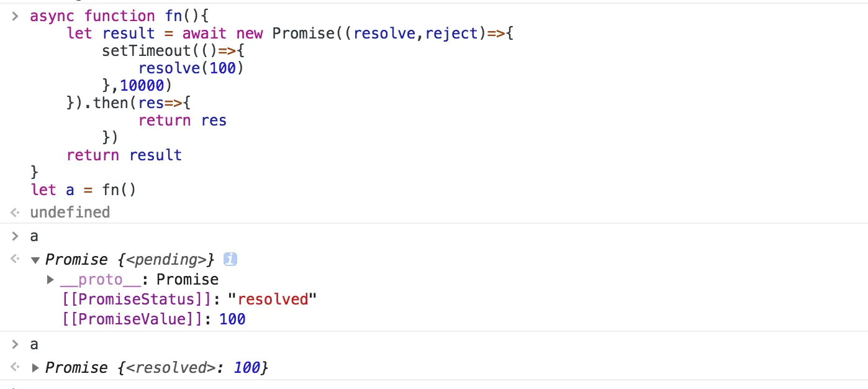This screenshot has height=389, width=868.
Task: Click the output arrow beside 'undefined'
Action: coord(15,213)
